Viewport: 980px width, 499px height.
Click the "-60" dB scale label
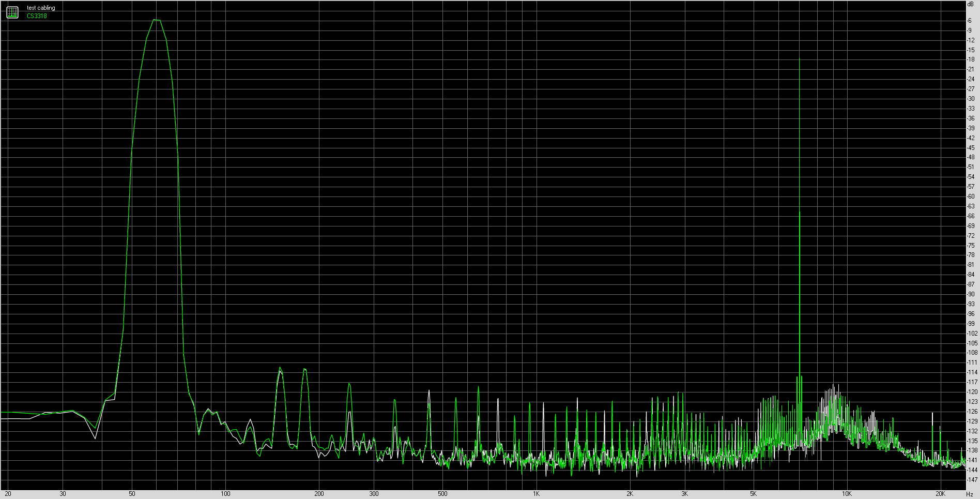click(971, 196)
